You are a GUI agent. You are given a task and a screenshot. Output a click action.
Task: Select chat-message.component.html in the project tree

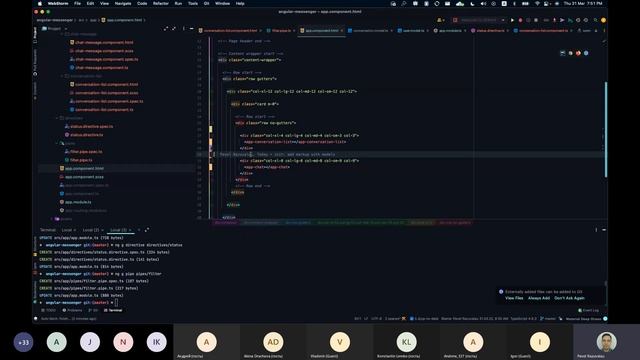tap(102, 42)
